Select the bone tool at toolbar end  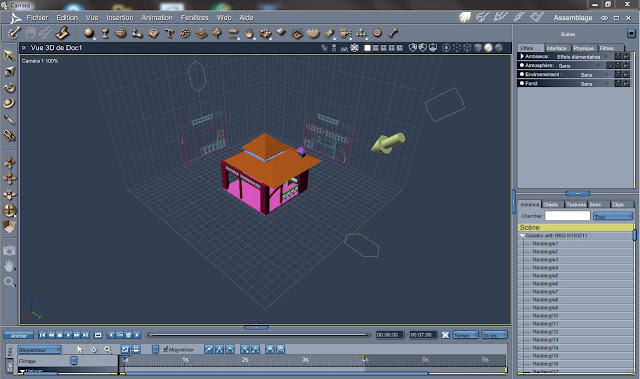pos(393,33)
